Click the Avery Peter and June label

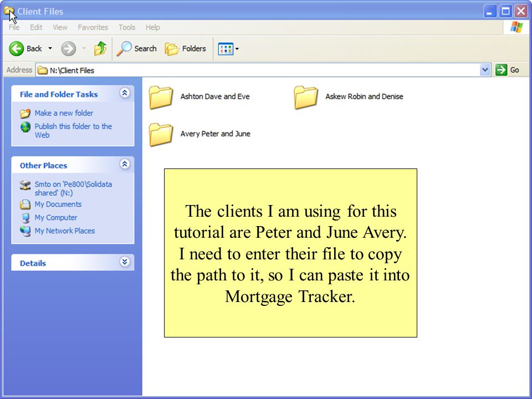216,134
